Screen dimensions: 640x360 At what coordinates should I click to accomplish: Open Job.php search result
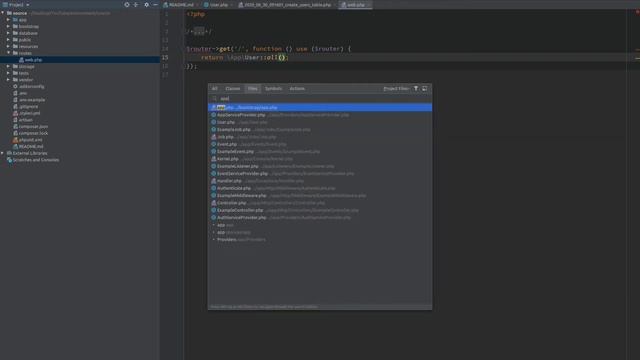coord(320,137)
